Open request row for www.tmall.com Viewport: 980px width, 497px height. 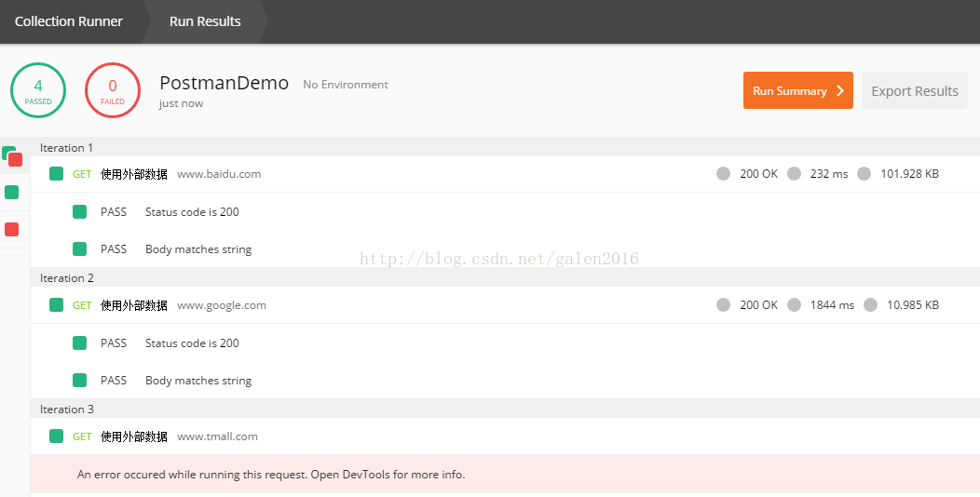click(505, 437)
